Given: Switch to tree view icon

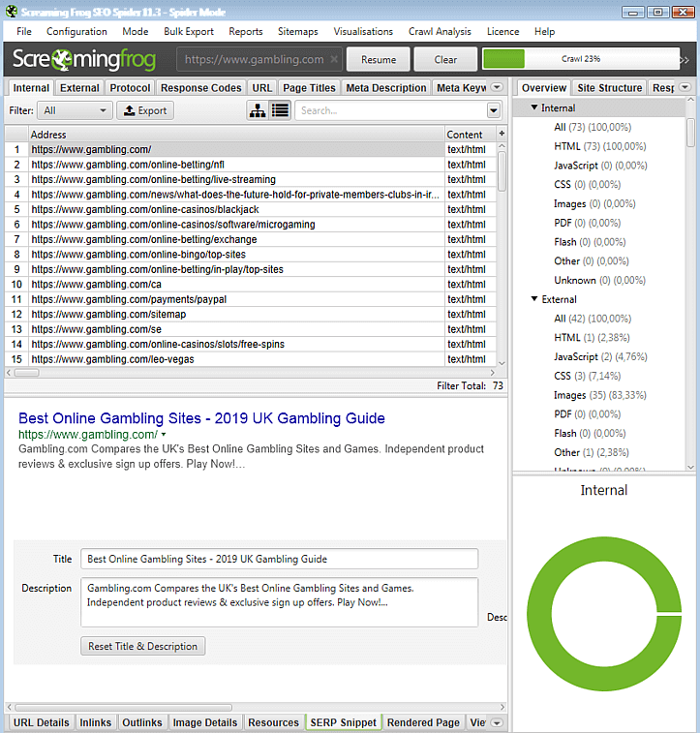Looking at the screenshot, I should [x=258, y=110].
